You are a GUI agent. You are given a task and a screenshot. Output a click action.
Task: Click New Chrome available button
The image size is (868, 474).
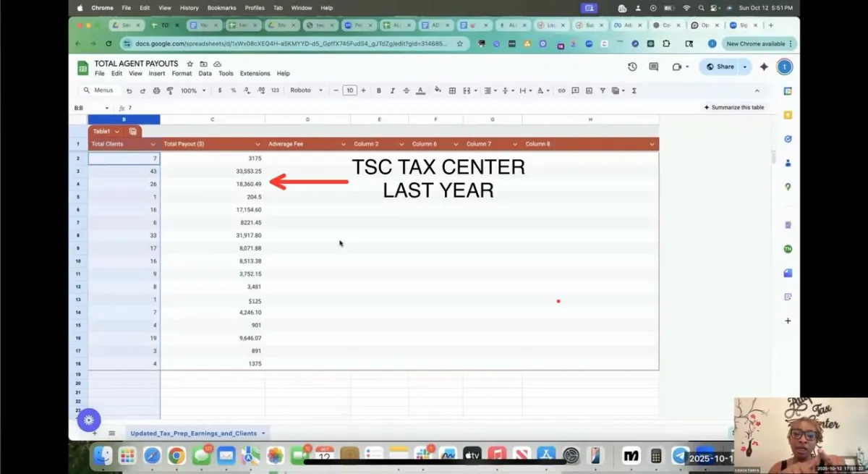759,43
